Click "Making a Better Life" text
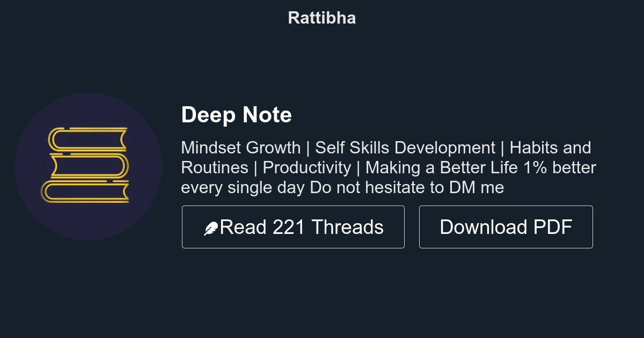 pyautogui.click(x=442, y=168)
